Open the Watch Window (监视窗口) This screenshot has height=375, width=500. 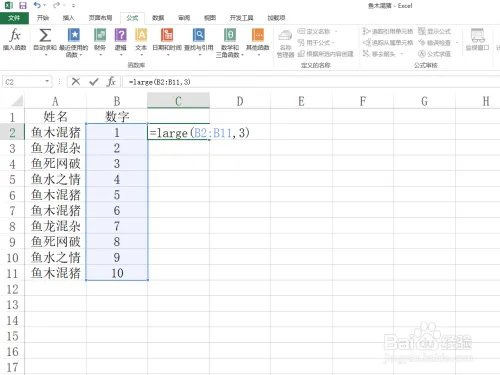pyautogui.click(x=477, y=39)
